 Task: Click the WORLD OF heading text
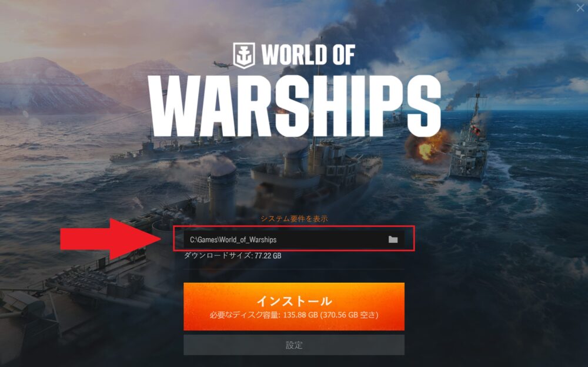pos(308,55)
